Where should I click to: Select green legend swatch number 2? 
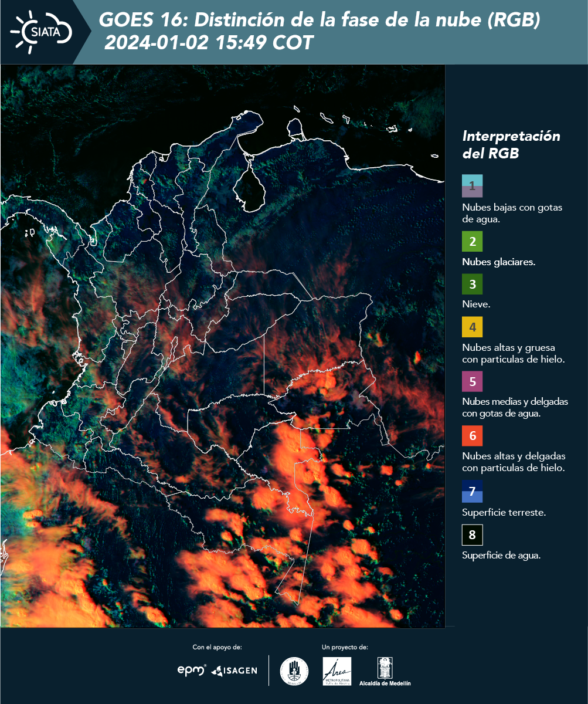pos(472,241)
